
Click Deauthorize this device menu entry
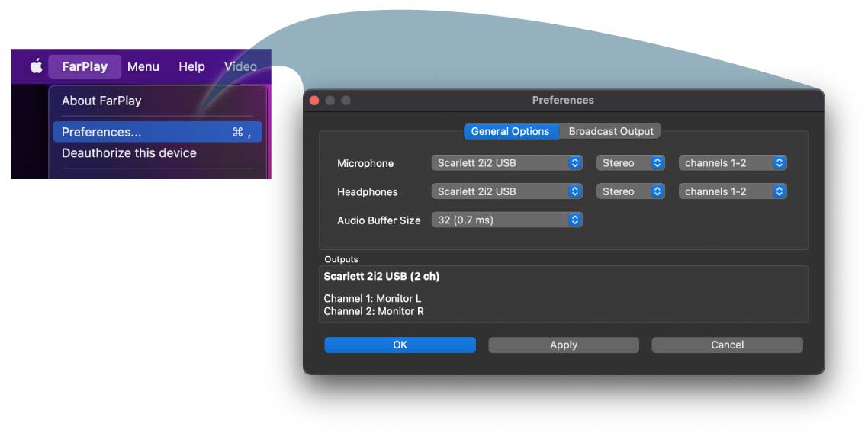129,153
